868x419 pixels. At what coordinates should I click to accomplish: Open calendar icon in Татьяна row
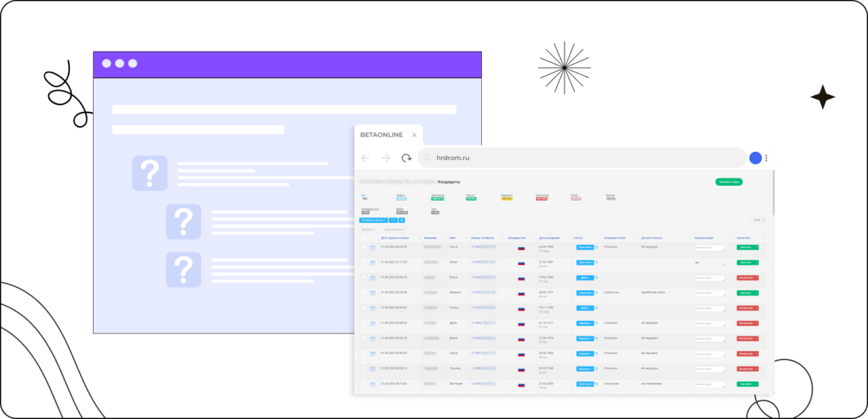click(x=373, y=369)
